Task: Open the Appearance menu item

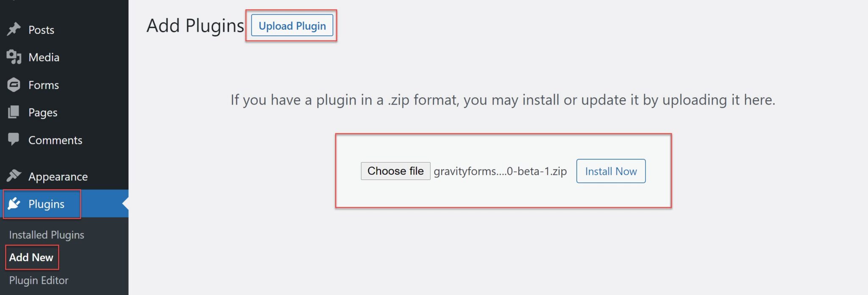Action: point(58,176)
